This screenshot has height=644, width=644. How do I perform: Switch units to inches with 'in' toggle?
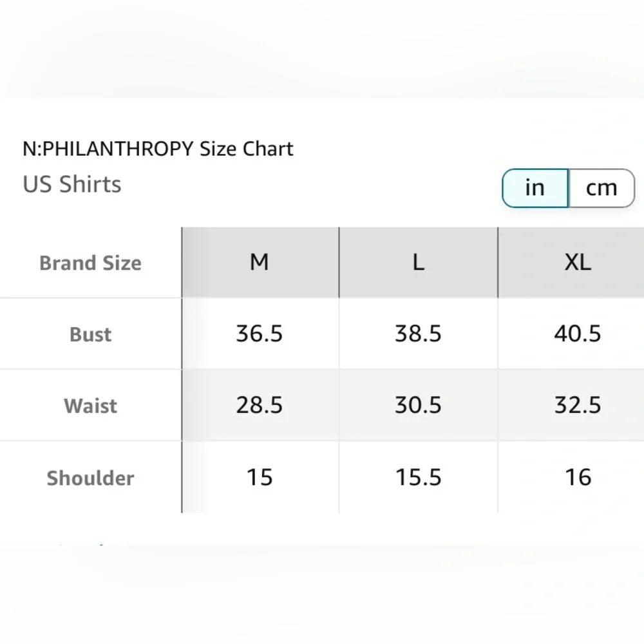click(535, 188)
